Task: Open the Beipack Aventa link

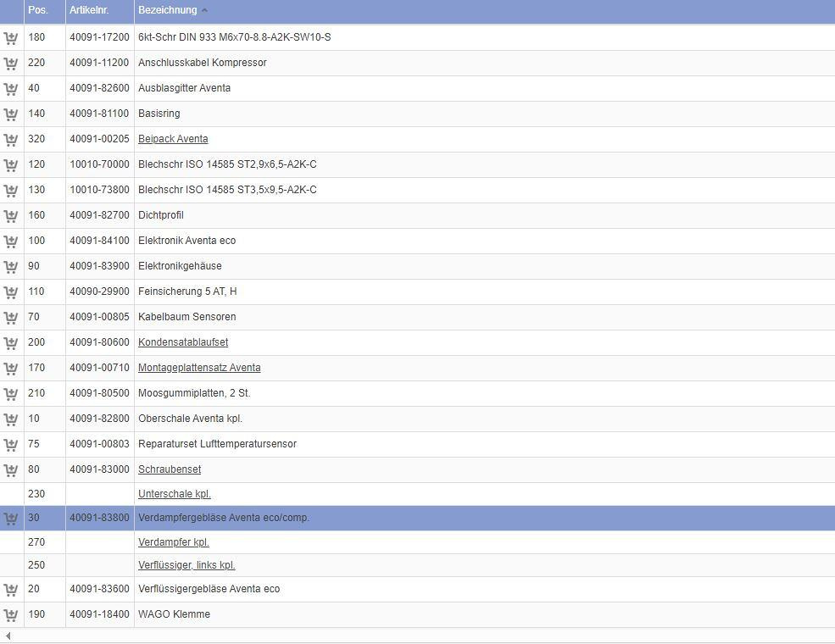Action: pos(173,139)
